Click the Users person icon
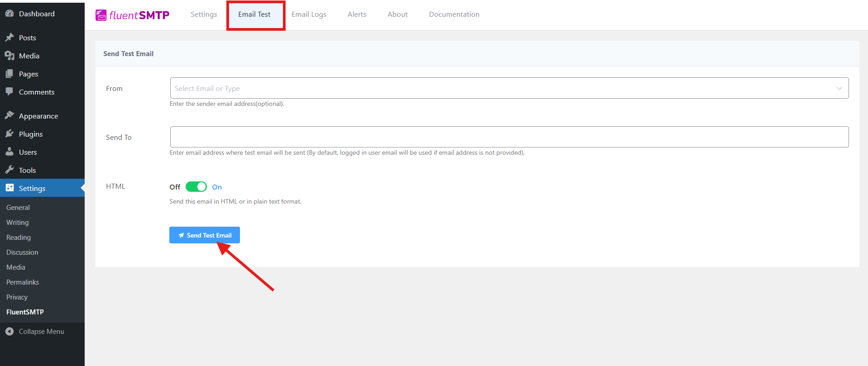 pyautogui.click(x=10, y=152)
